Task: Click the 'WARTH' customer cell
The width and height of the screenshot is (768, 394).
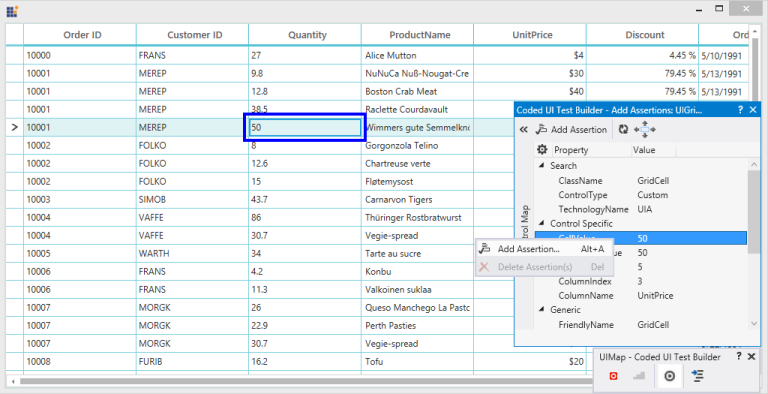Action: click(x=192, y=254)
